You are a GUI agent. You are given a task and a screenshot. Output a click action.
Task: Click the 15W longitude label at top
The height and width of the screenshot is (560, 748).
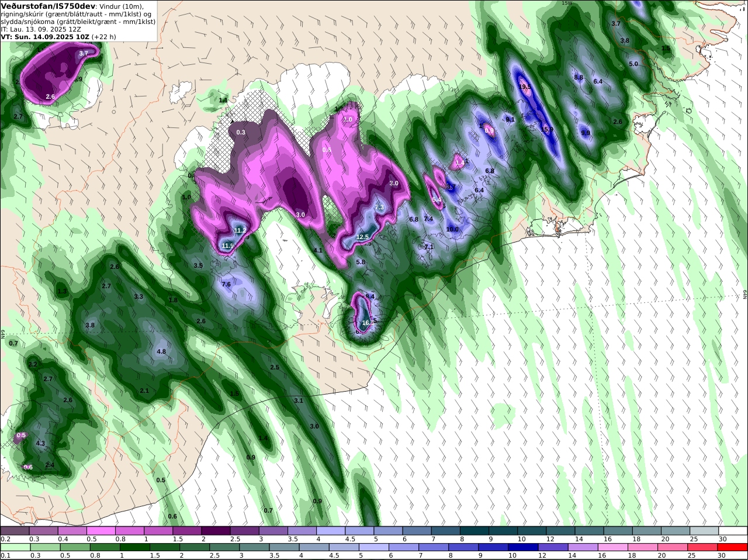point(566,3)
